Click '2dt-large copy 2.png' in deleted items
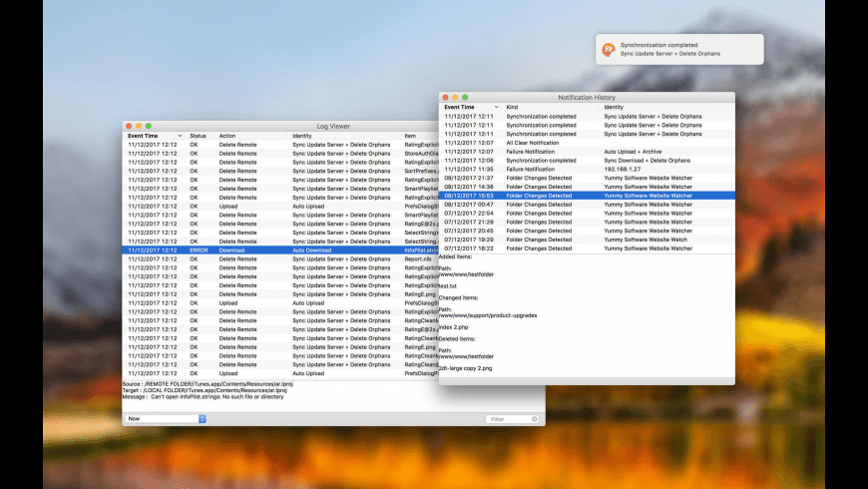The image size is (868, 489). click(466, 368)
